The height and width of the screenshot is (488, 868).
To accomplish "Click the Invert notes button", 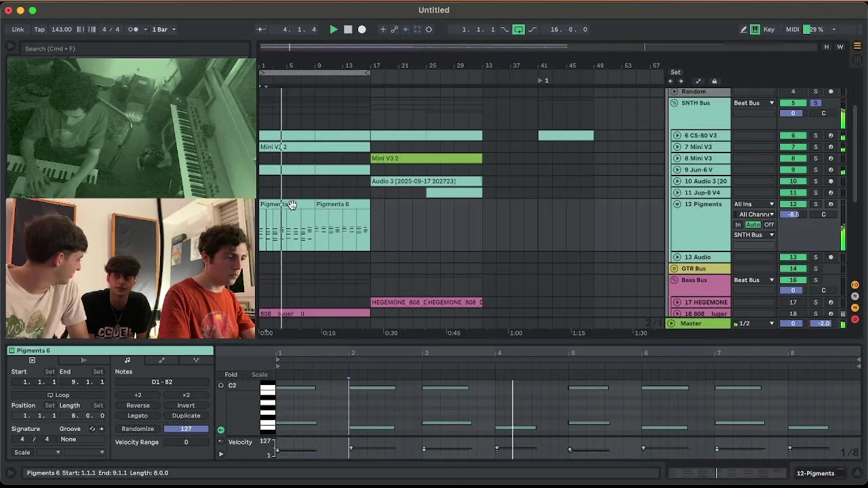I will tap(186, 405).
